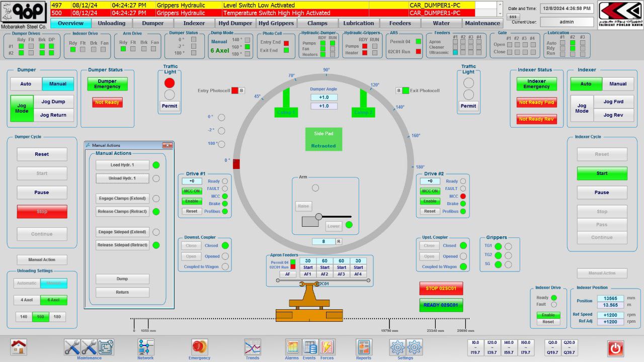The width and height of the screenshot is (644, 362).
Task: Click the red STOP 02SC01 button
Action: point(441,289)
